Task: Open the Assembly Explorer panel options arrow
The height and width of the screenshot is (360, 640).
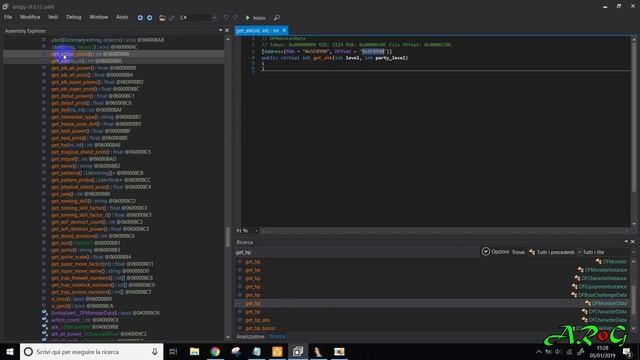Action: point(220,30)
